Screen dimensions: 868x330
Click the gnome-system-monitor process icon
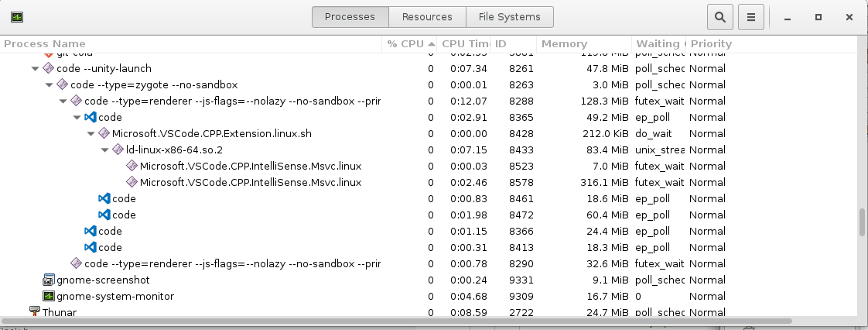click(x=49, y=296)
